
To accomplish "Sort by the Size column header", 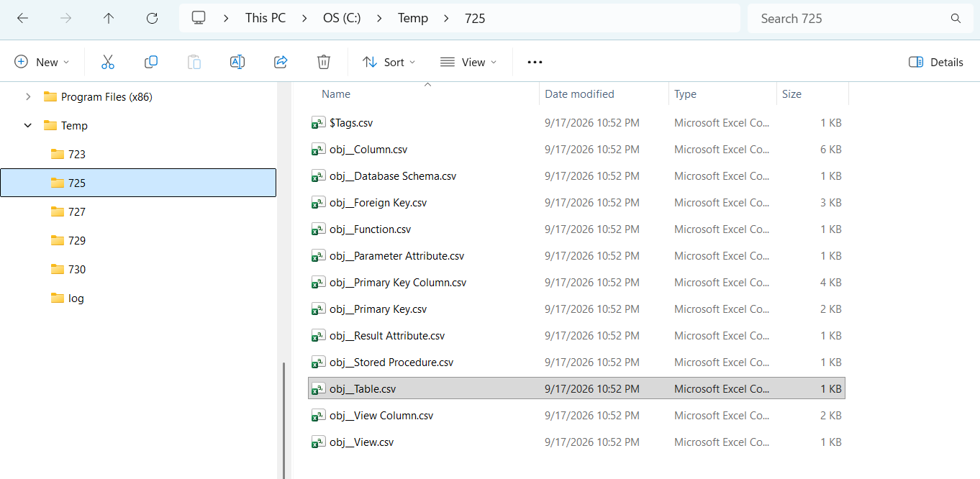I will click(791, 94).
